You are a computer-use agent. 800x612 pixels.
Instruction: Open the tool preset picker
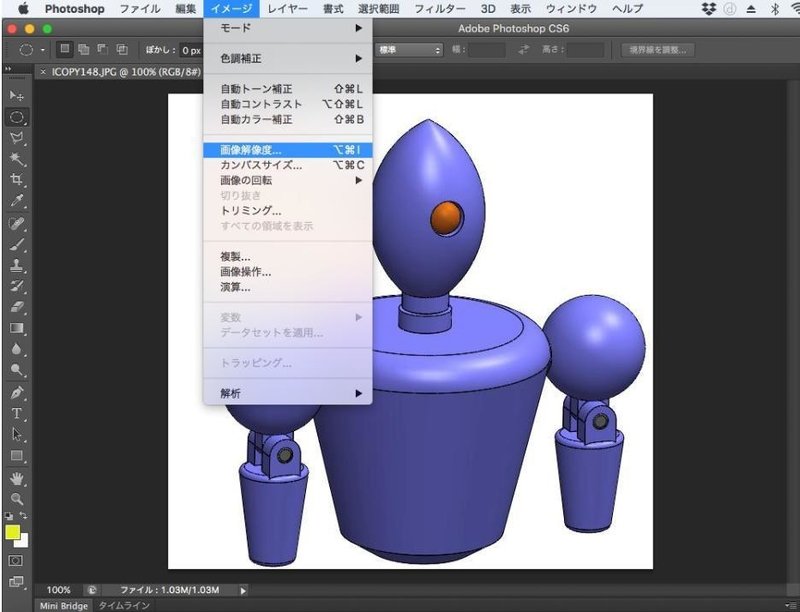pyautogui.click(x=32, y=50)
